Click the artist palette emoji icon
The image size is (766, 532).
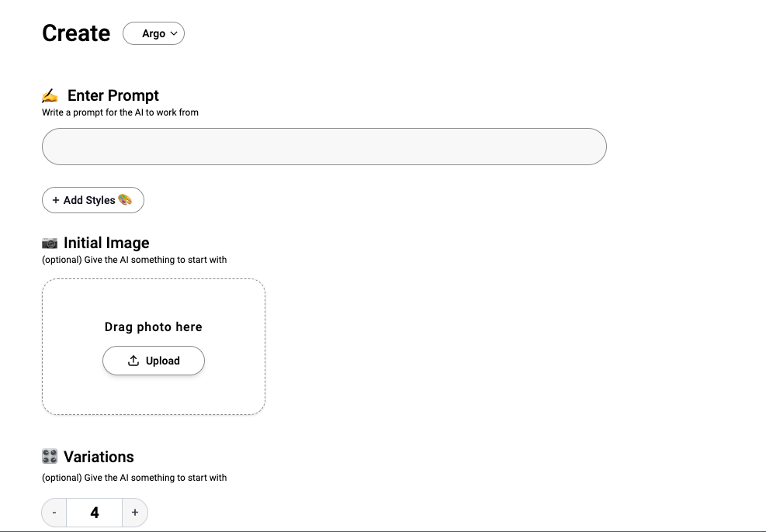pyautogui.click(x=125, y=199)
